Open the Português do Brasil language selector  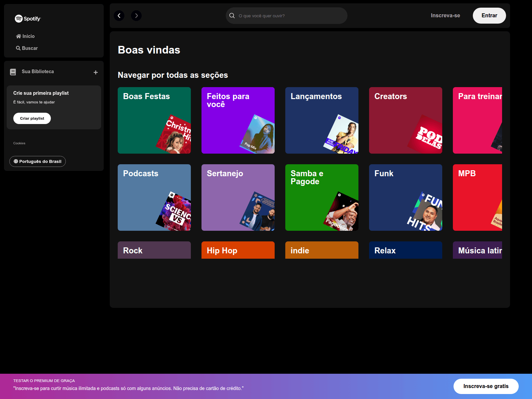coord(38,162)
